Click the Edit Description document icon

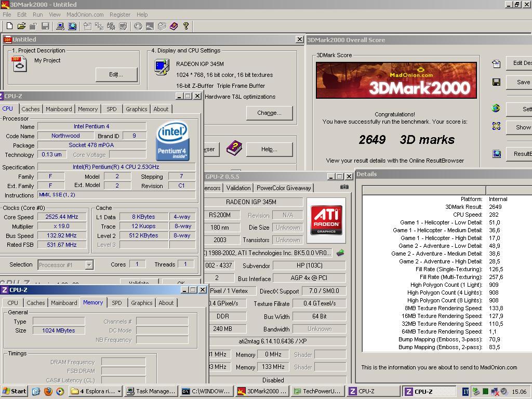[x=496, y=64]
